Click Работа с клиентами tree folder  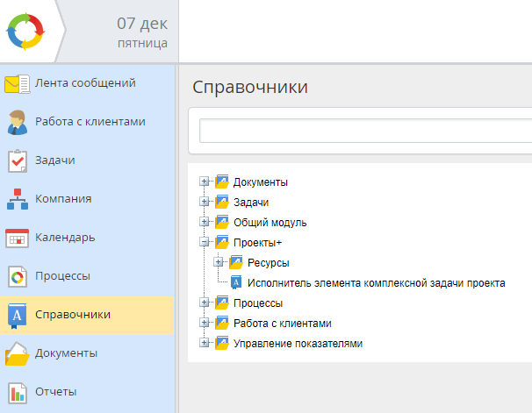point(282,323)
